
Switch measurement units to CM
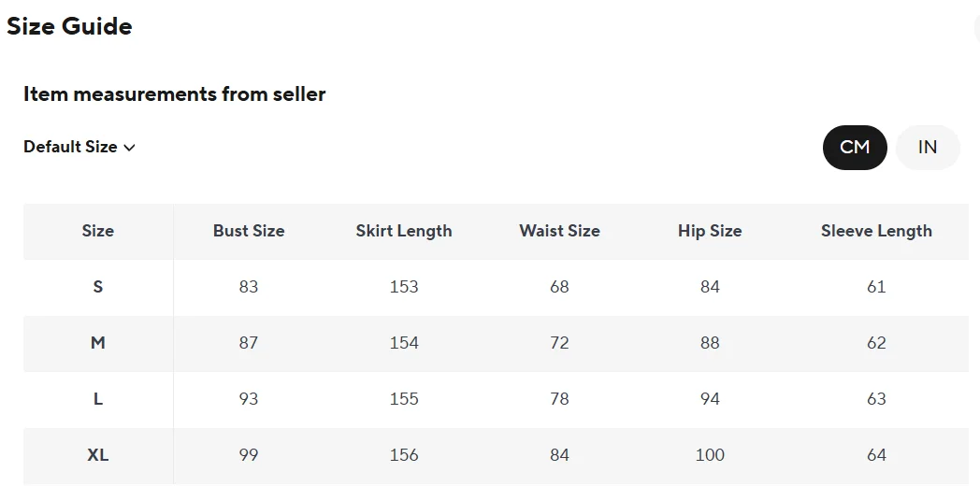(x=855, y=147)
